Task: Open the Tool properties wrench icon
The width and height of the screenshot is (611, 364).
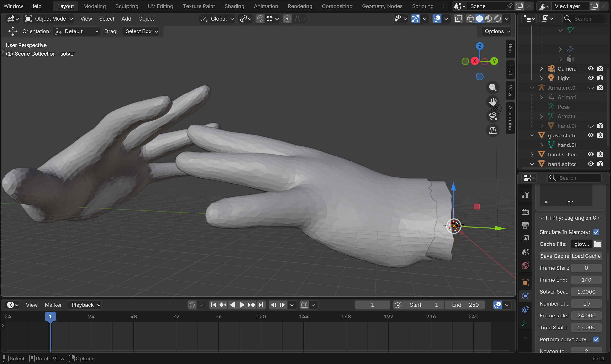Action: 525,195
